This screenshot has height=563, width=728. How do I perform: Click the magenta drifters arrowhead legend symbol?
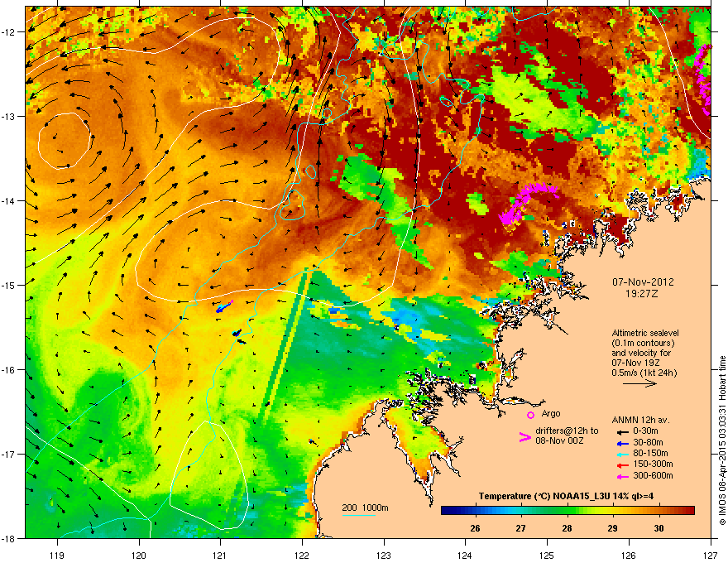[524, 436]
